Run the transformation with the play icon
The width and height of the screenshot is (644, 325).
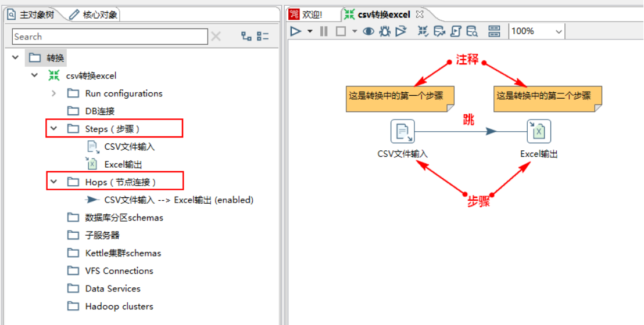[x=296, y=31]
